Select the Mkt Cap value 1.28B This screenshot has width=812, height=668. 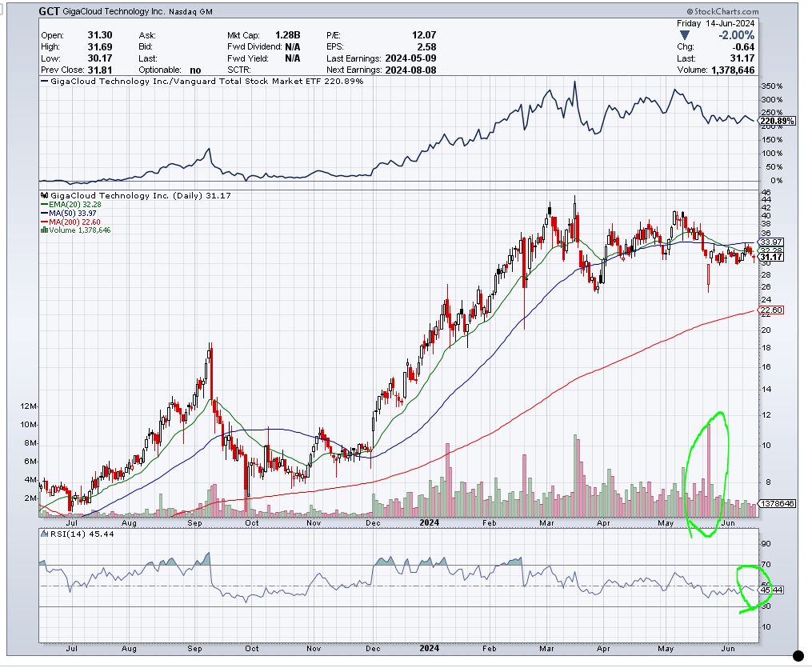287,35
